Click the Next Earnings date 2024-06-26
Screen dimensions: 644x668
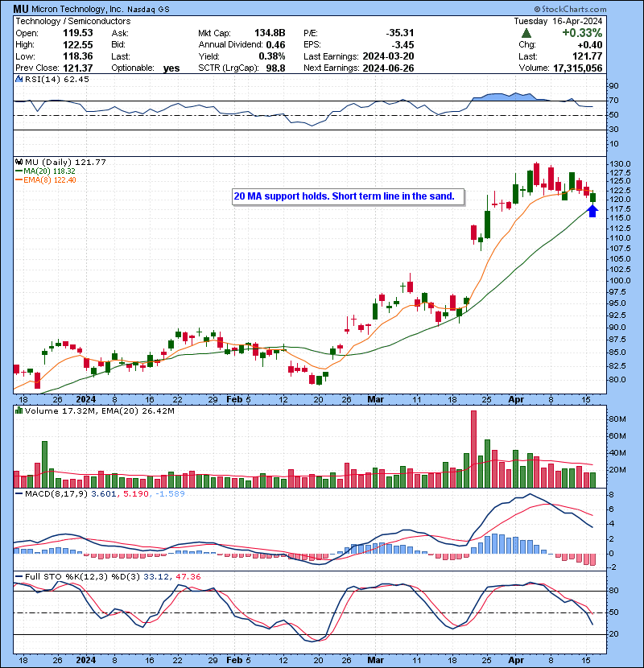(x=388, y=68)
